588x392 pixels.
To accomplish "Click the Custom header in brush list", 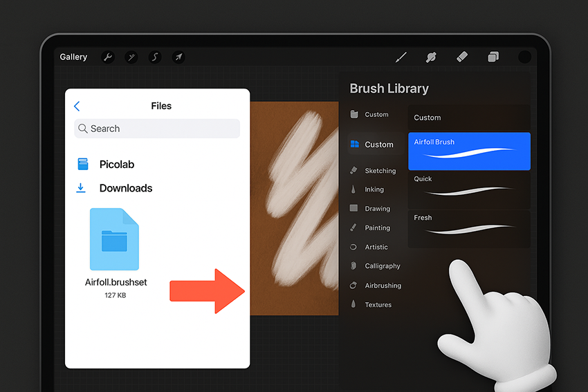I will coord(469,118).
